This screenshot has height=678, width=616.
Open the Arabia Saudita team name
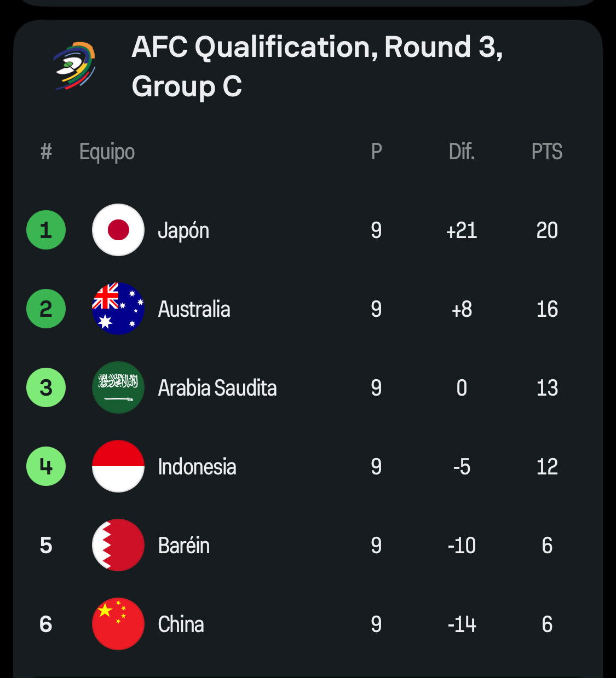(217, 388)
